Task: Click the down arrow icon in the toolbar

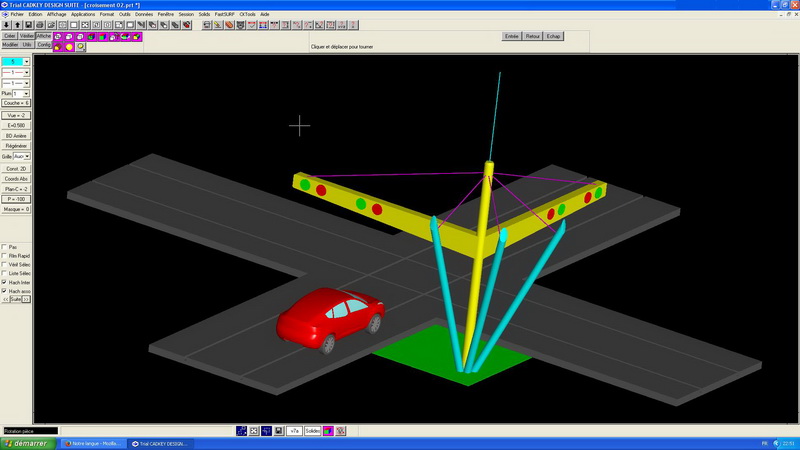Action: coord(7,25)
